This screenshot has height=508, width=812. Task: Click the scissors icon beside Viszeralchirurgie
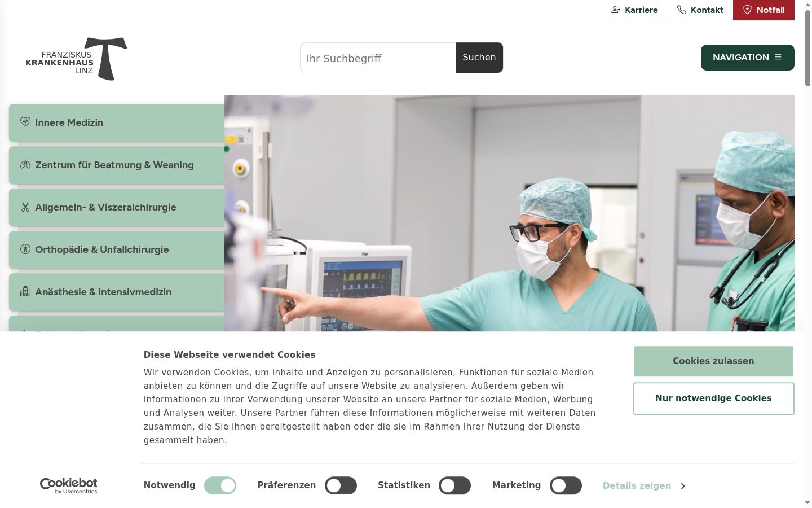(25, 207)
